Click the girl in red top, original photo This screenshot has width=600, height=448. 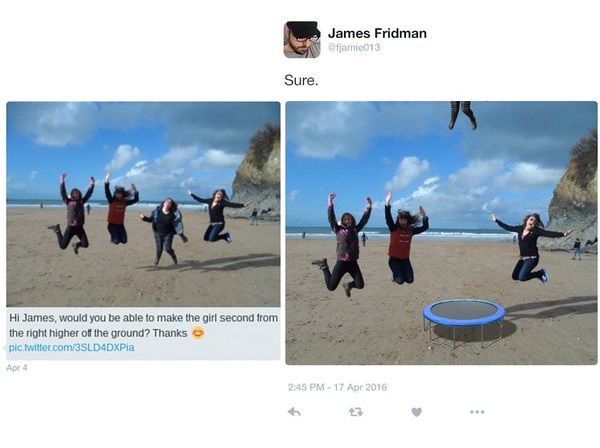coord(119,209)
